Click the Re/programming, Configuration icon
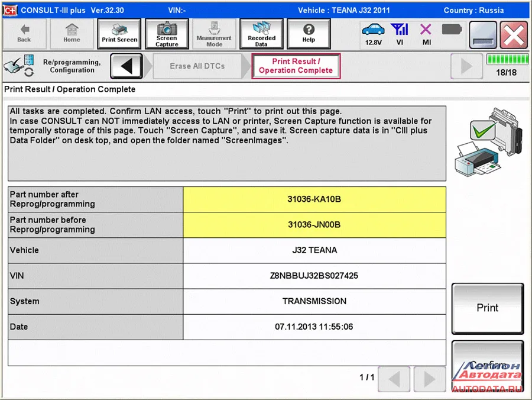The image size is (532, 400). point(19,66)
